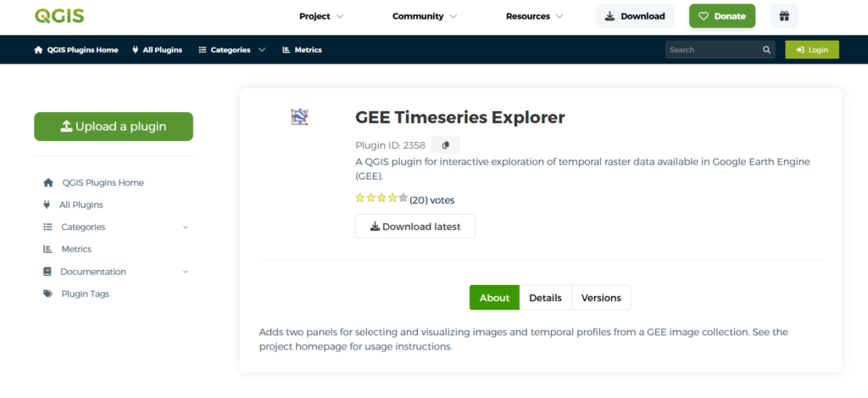The image size is (868, 398).
Task: Click the Login button
Action: (812, 50)
